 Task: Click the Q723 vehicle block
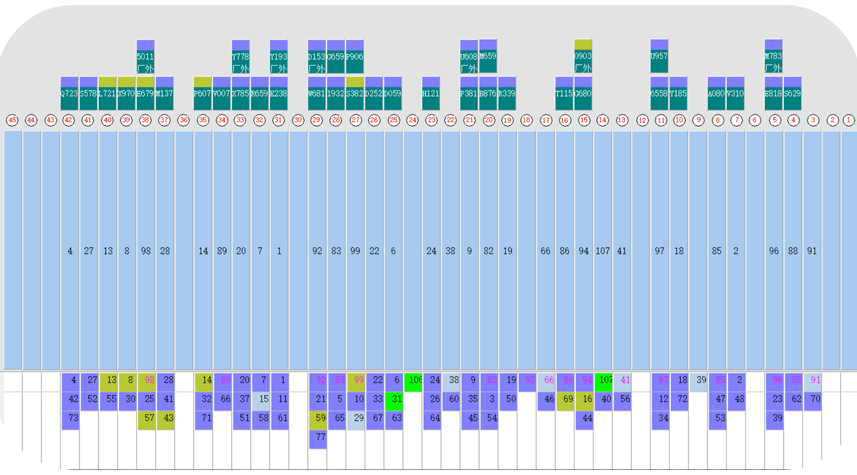[69, 93]
